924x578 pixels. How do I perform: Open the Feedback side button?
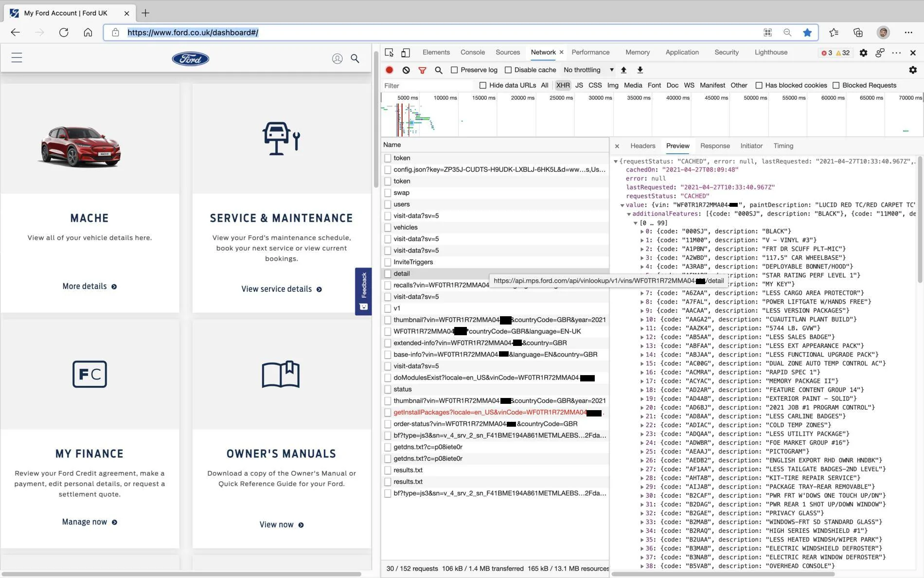tap(363, 291)
